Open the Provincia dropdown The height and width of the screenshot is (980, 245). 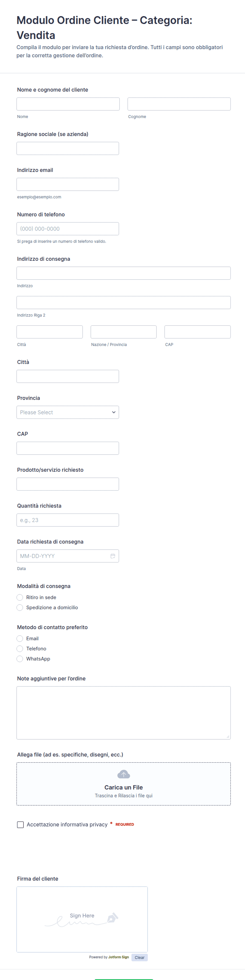(68, 412)
